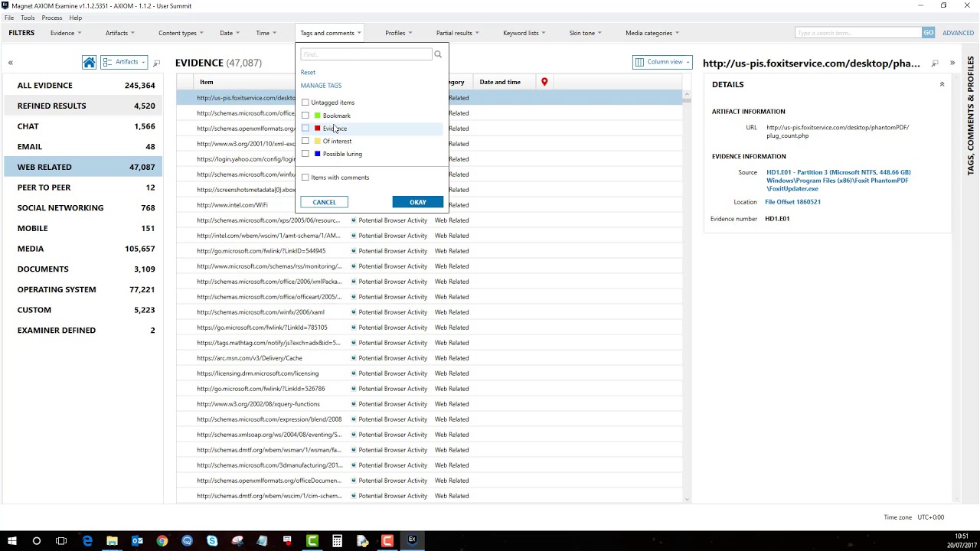Click the Column view layout icon

pyautogui.click(x=639, y=62)
